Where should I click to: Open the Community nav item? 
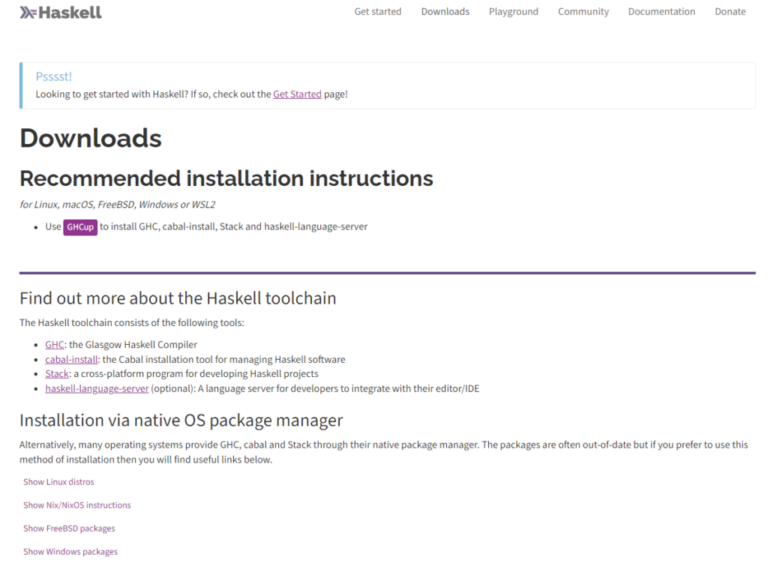pos(583,12)
